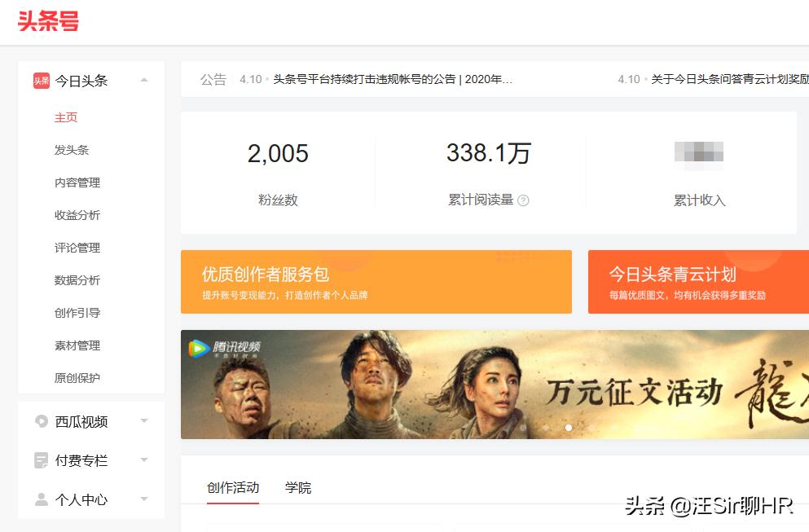The image size is (809, 532).
Task: Expand the 西瓜视频 section
Action: point(143,421)
